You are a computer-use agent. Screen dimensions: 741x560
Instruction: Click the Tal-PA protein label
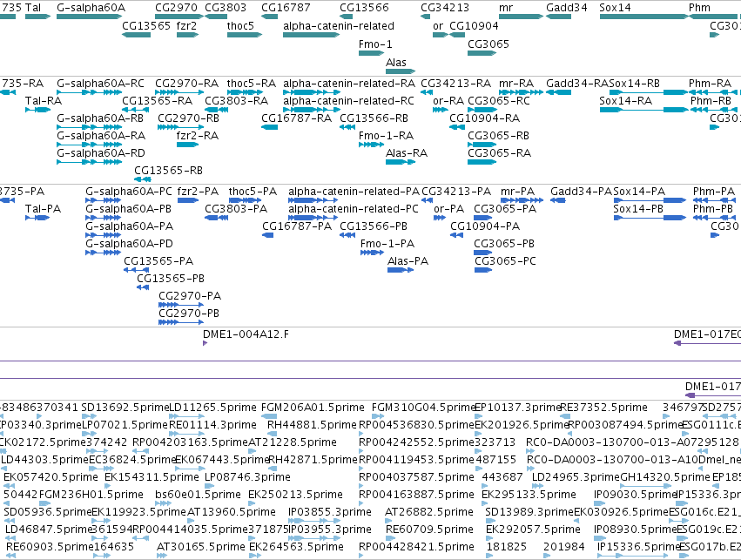click(43, 209)
